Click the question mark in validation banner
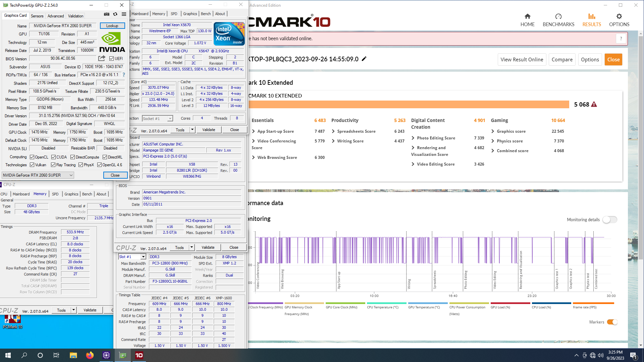The height and width of the screenshot is (362, 644). point(621,39)
